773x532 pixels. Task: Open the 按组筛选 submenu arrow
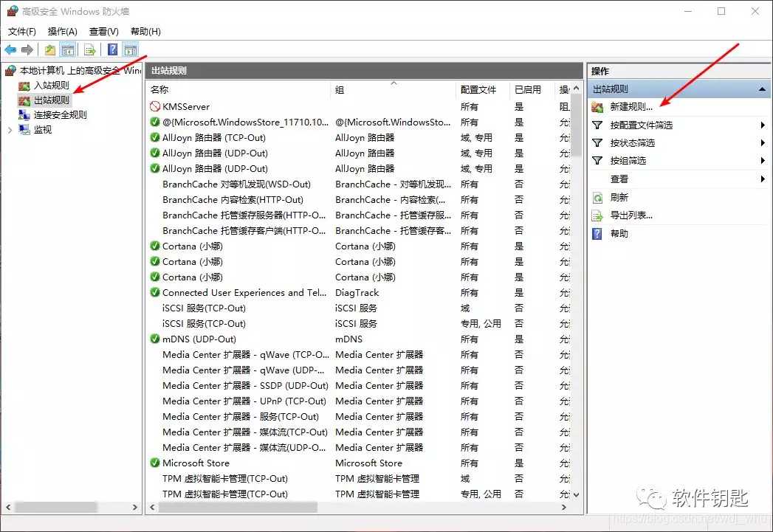763,161
